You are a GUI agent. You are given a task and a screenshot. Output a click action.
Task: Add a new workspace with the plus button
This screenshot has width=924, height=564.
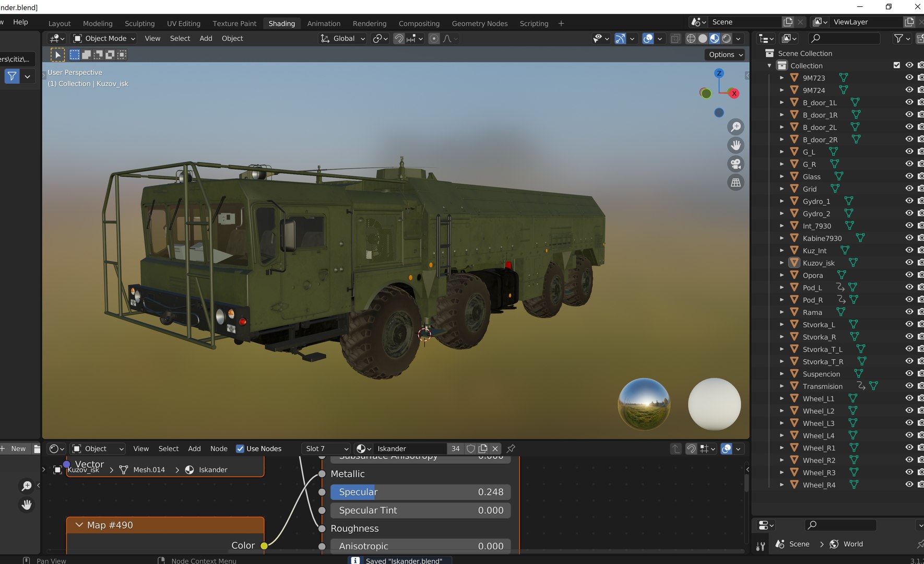click(x=561, y=23)
